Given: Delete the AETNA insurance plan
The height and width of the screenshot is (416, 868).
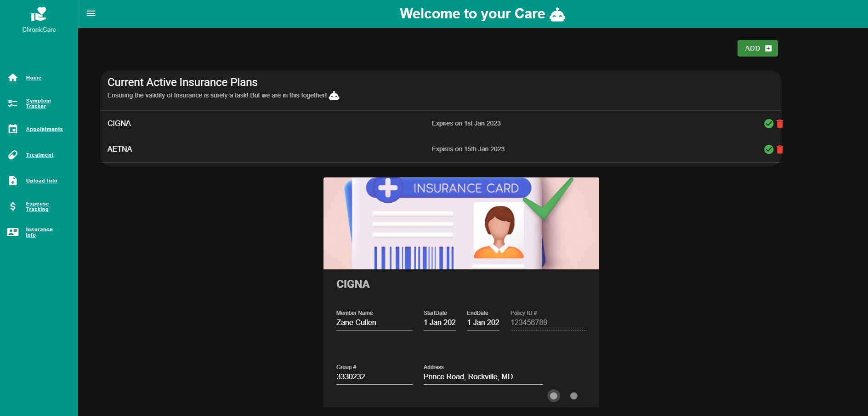Looking at the screenshot, I should tap(780, 149).
